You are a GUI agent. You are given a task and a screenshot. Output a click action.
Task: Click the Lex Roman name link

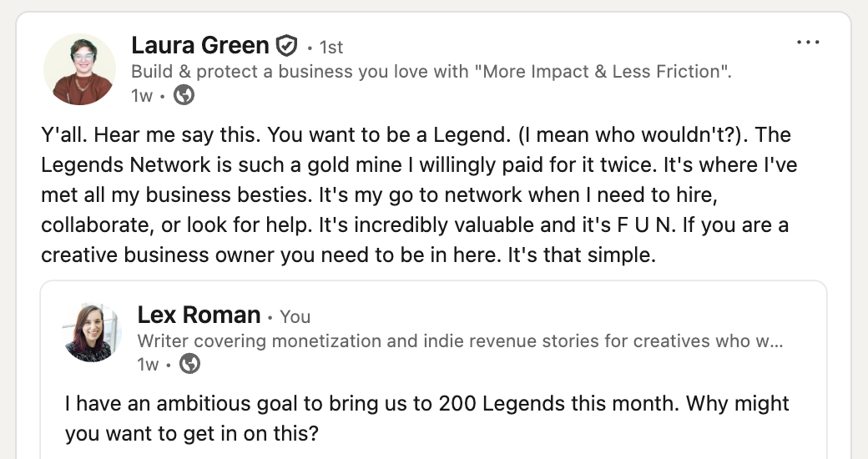(199, 315)
